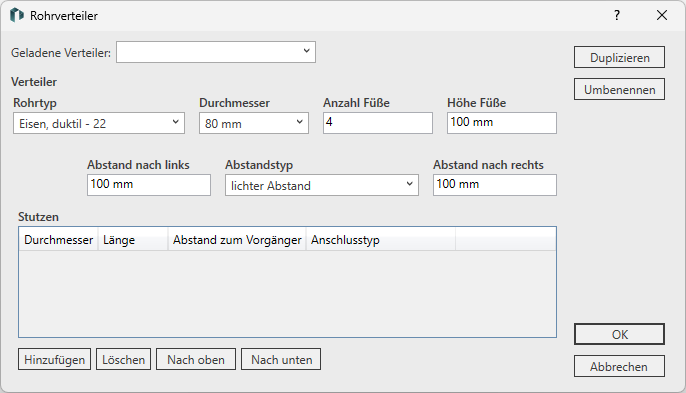This screenshot has width=686, height=393.
Task: Click the help question mark button
Action: pyautogui.click(x=617, y=15)
